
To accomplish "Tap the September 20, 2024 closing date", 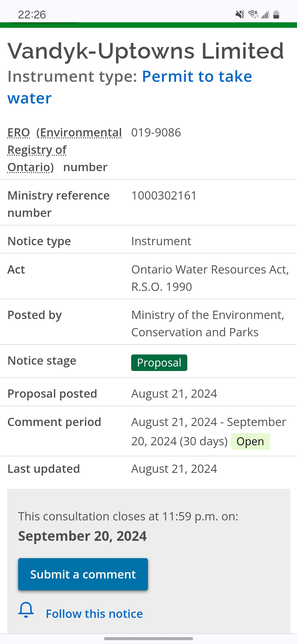I will tap(82, 536).
